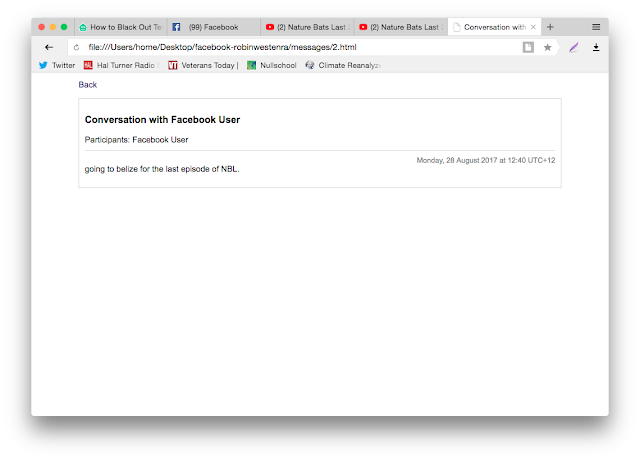Click Veterans Today bookmark favicon

173,65
